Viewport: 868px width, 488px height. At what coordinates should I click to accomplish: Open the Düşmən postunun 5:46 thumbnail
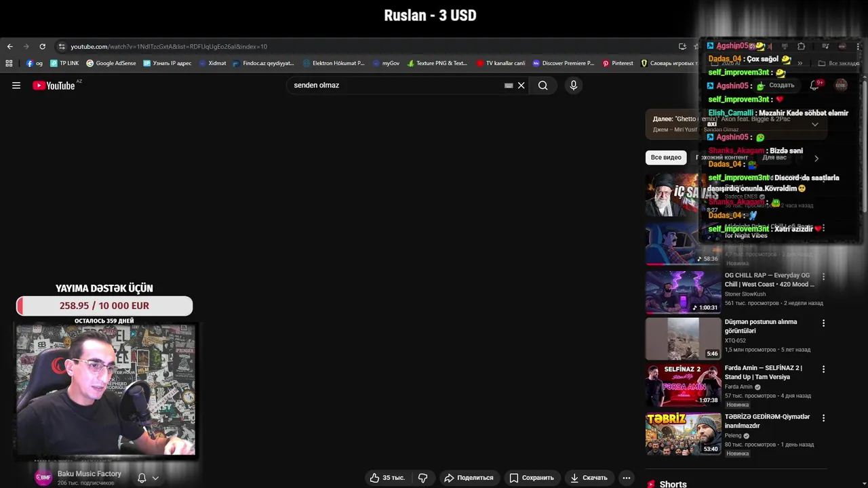click(x=684, y=339)
